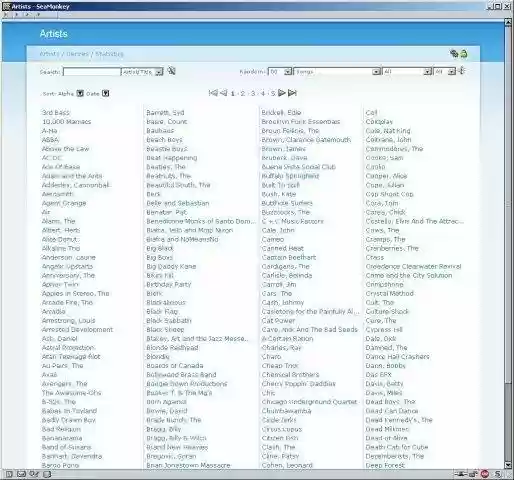Open artist Davis, Miles
This screenshot has width=514, height=480.
pos(384,393)
